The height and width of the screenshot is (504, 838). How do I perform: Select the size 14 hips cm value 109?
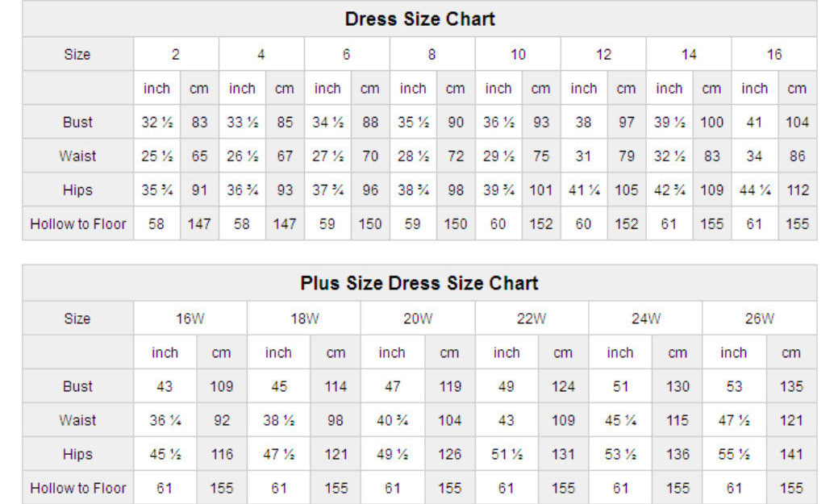711,190
